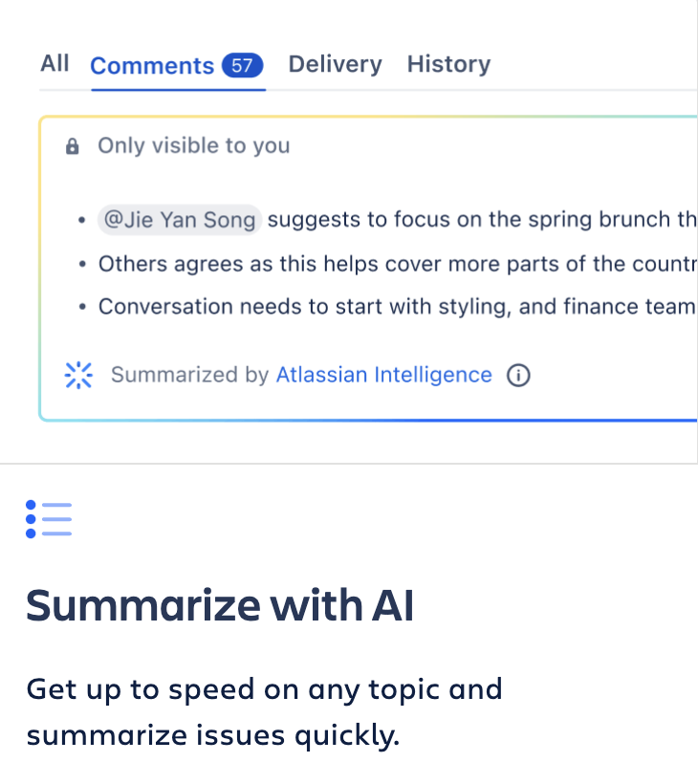Click the Get up to speed description text
698x784 pixels.
tap(264, 712)
